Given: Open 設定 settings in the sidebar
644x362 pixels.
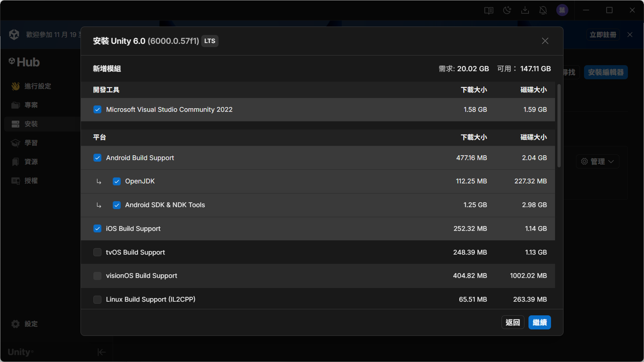Looking at the screenshot, I should click(x=25, y=324).
